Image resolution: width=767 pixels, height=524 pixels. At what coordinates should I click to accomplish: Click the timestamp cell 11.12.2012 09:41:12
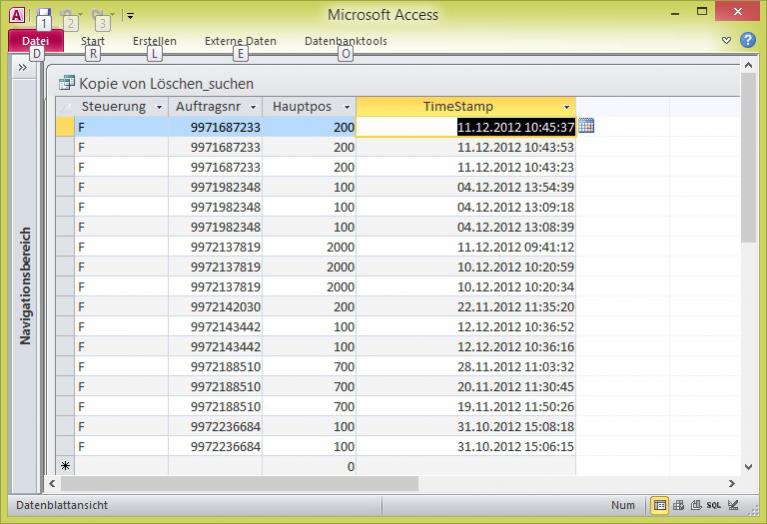coord(466,247)
